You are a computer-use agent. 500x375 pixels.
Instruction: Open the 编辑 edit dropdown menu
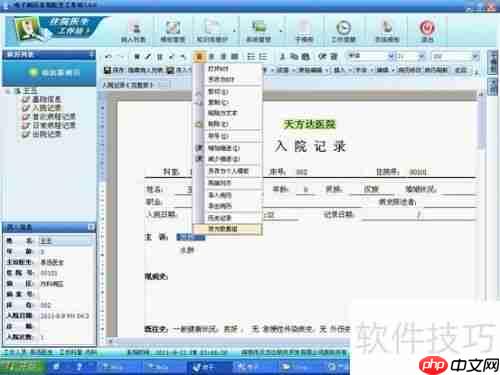click(384, 70)
